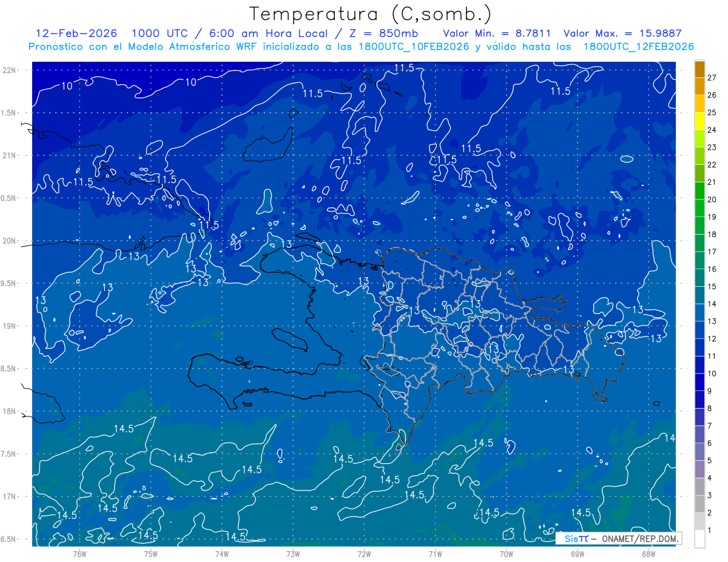
Task: Click the "6.5N" latitude axis label
Action: [8, 540]
